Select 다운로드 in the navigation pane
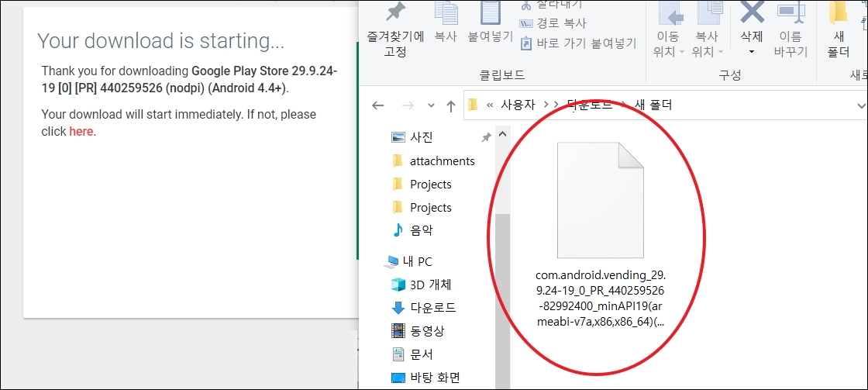This screenshot has width=868, height=390. (424, 308)
